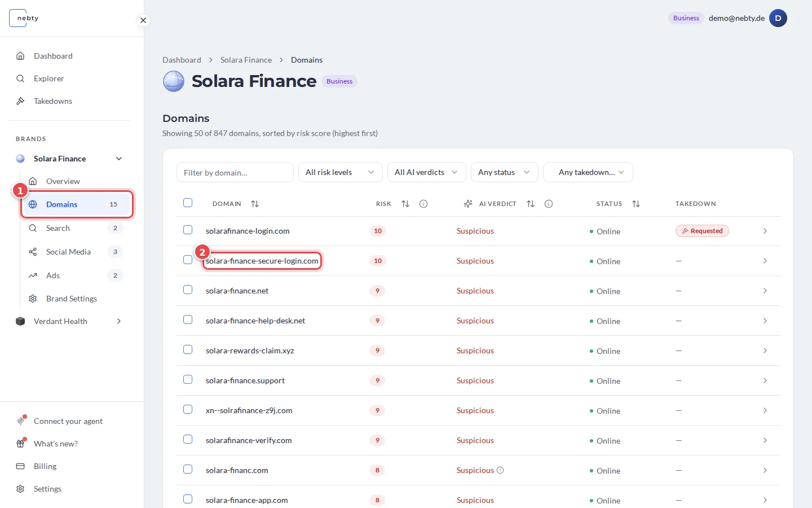Open the All risk levels dropdown
Viewport: 812px width, 508px height.
tap(340, 172)
